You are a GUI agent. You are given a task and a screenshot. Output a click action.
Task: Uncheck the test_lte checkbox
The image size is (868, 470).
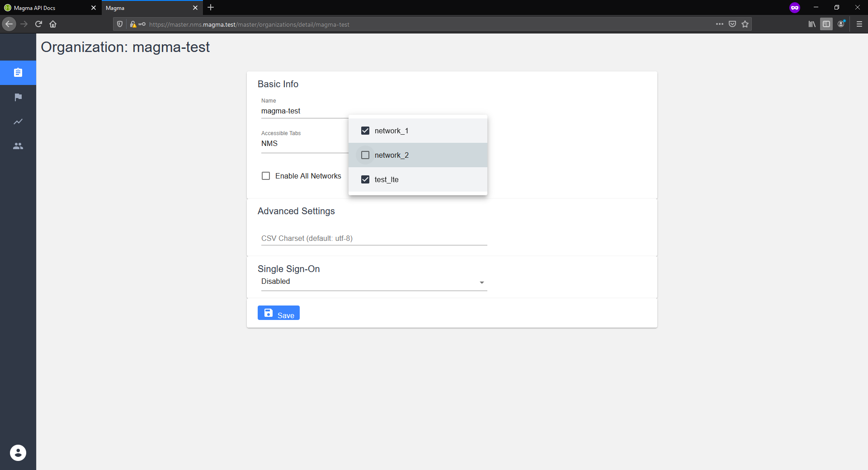point(365,179)
